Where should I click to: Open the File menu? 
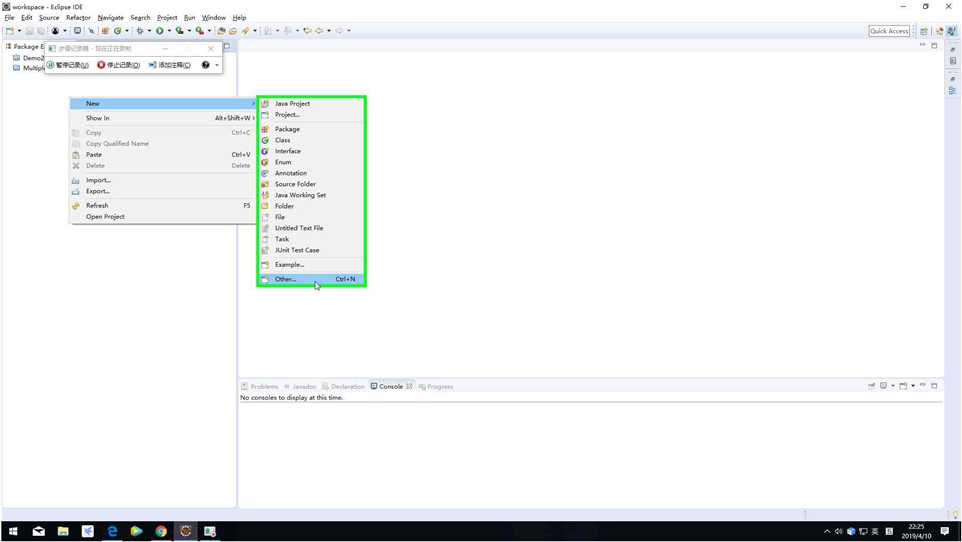pos(9,18)
